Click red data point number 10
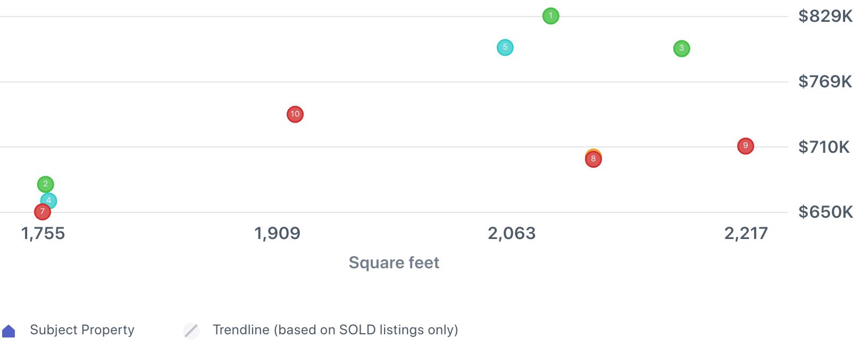 (x=295, y=114)
